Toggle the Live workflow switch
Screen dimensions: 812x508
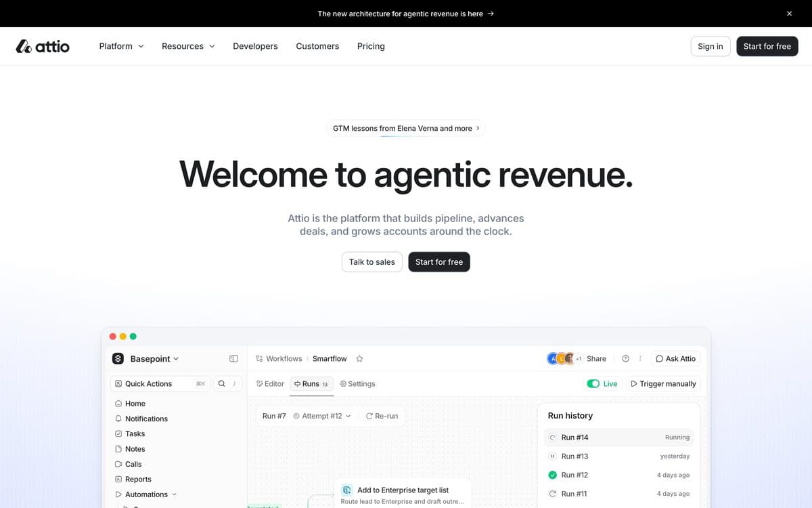[593, 384]
